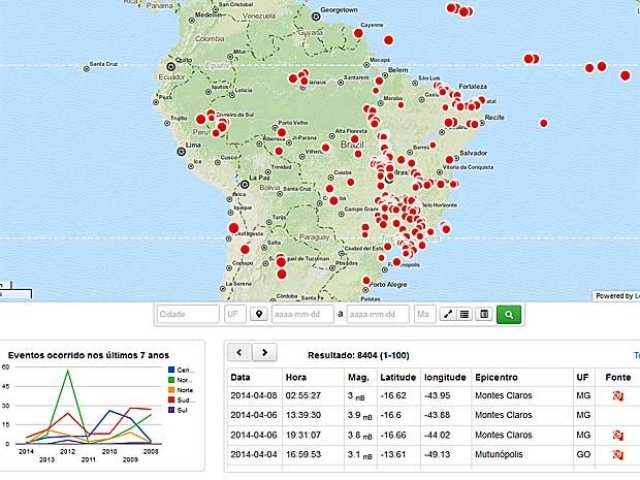Image resolution: width=640 pixels, height=480 pixels.
Task: Click the green Nor... legend swatch
Action: click(x=171, y=380)
